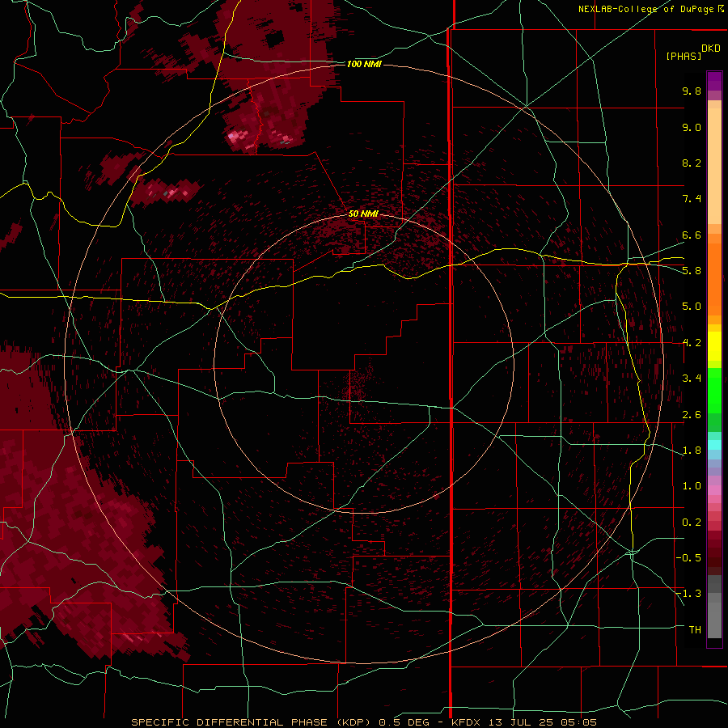
Task: Click the DKD product code label
Action: click(x=711, y=49)
